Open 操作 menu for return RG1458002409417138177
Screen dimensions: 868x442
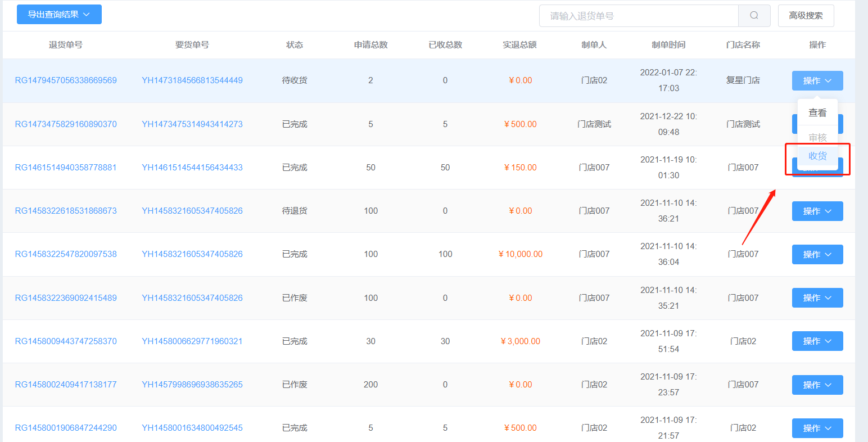click(x=817, y=385)
